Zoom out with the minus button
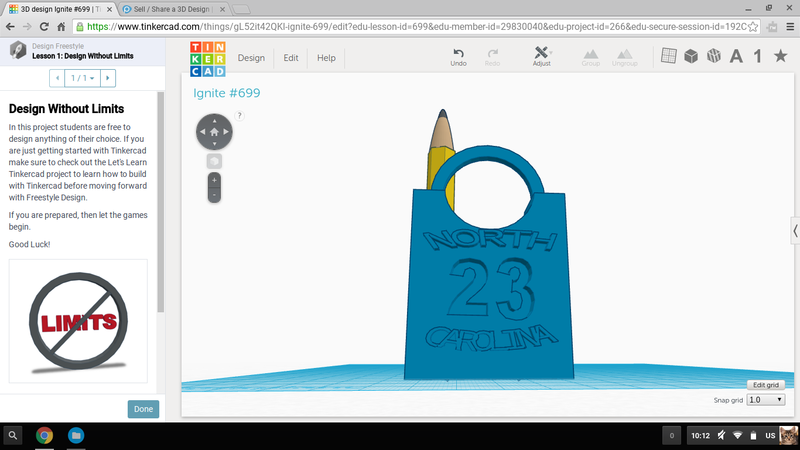 tap(214, 193)
